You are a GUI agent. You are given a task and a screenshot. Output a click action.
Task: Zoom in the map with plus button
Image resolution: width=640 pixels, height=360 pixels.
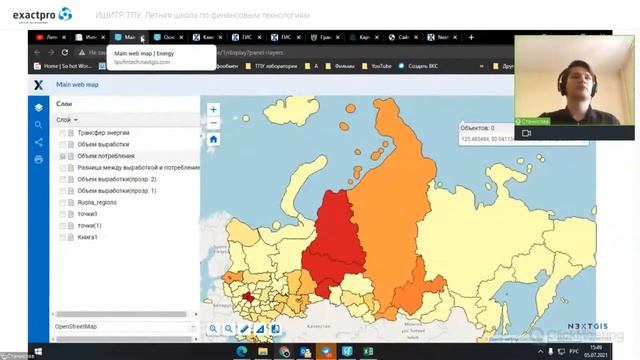pos(213,109)
